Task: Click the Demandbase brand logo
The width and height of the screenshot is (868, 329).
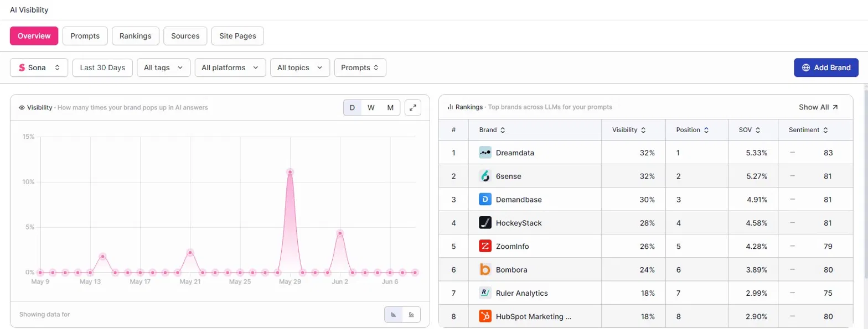Action: coord(485,199)
